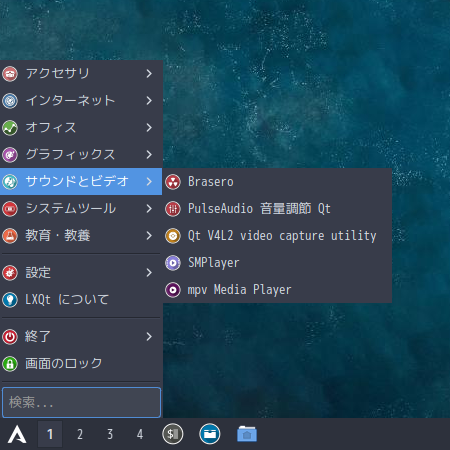Click the アクセサリ category icon

coord(10,74)
